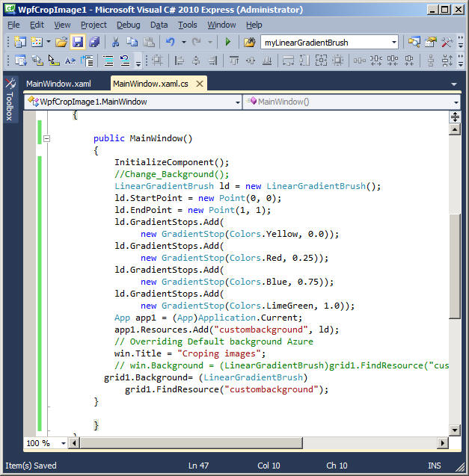Open text editor toolbar options arrow
This screenshot has height=476, width=469.
tap(138, 64)
